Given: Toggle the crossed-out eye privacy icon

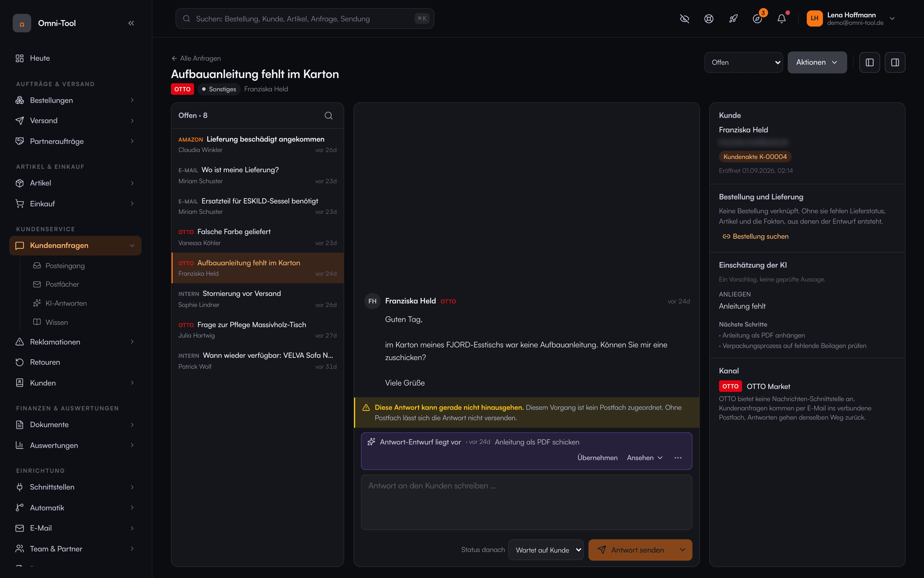Looking at the screenshot, I should click(x=685, y=19).
